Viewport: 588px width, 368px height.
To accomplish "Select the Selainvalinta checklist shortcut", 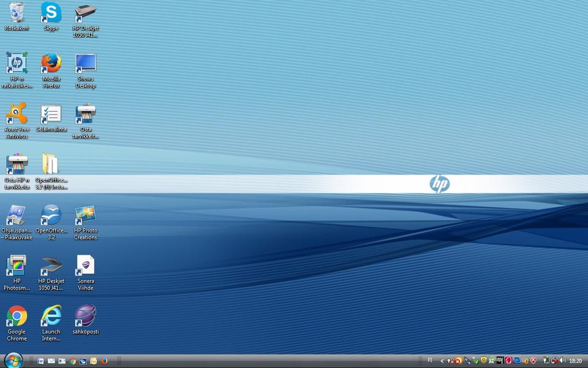I will [51, 118].
